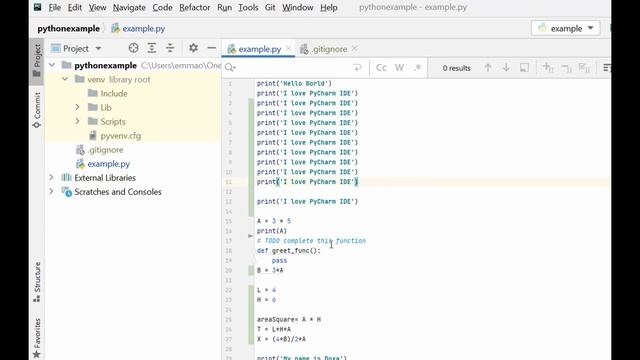Expand the Scripts folder
This screenshot has height=360, width=640.
[78, 121]
